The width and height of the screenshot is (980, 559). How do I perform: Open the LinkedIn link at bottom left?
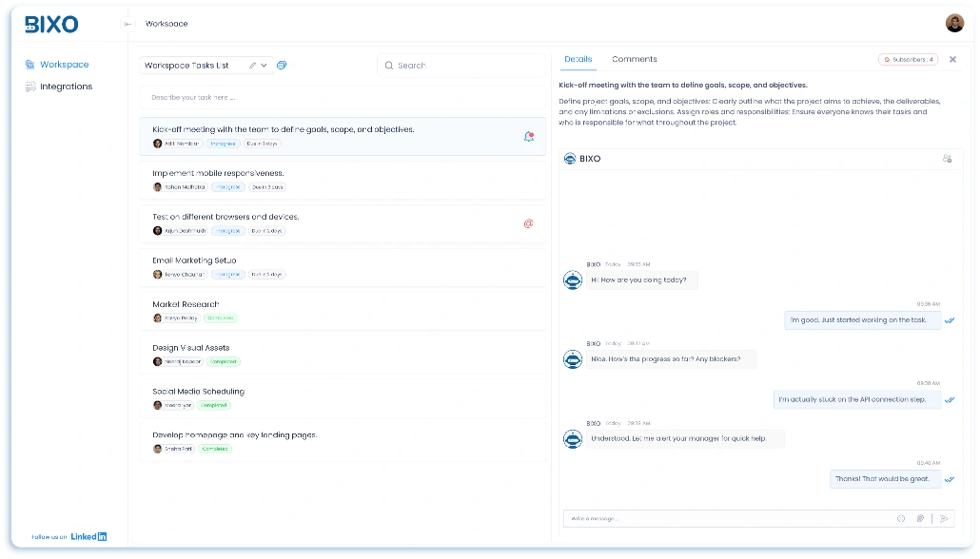pos(89,535)
